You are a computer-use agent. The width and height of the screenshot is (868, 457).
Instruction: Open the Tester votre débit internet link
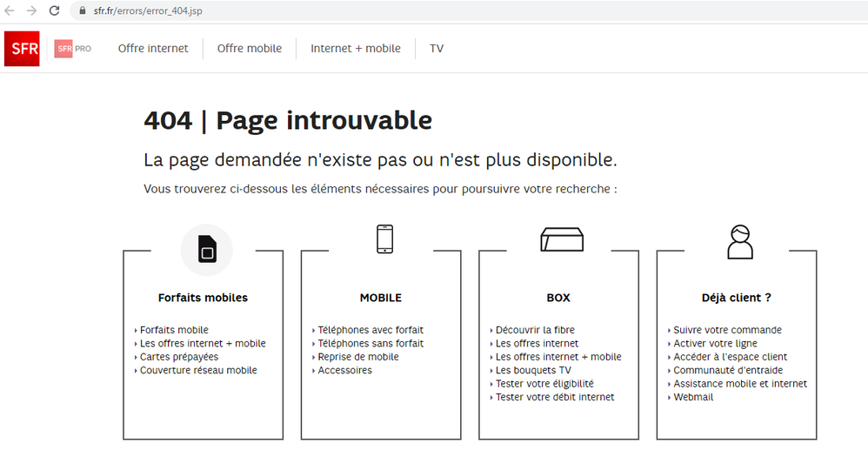[555, 397]
